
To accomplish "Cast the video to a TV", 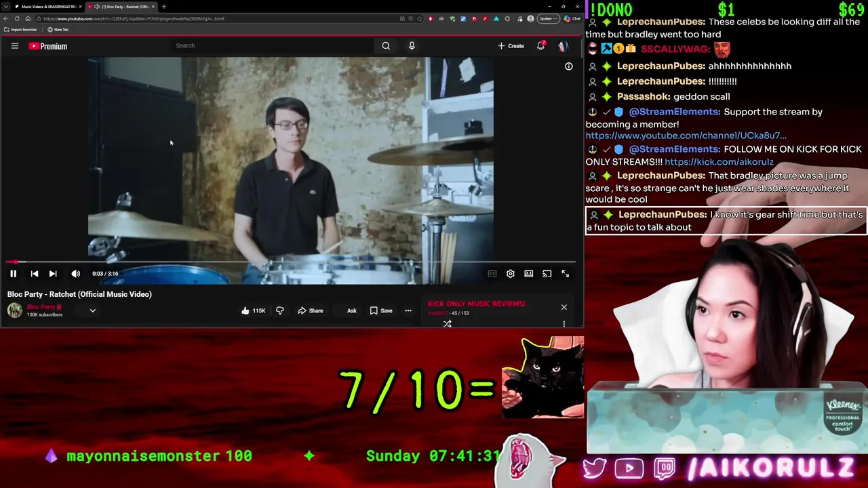I will 547,274.
